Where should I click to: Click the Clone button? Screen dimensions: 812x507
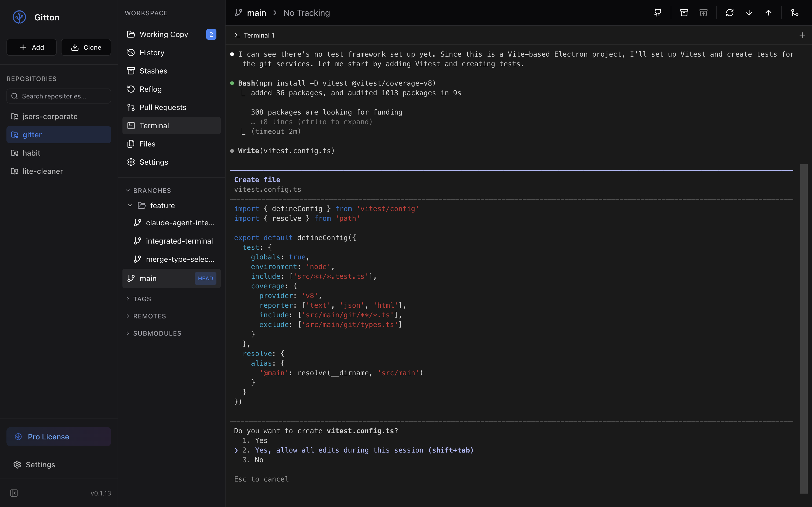(86, 47)
